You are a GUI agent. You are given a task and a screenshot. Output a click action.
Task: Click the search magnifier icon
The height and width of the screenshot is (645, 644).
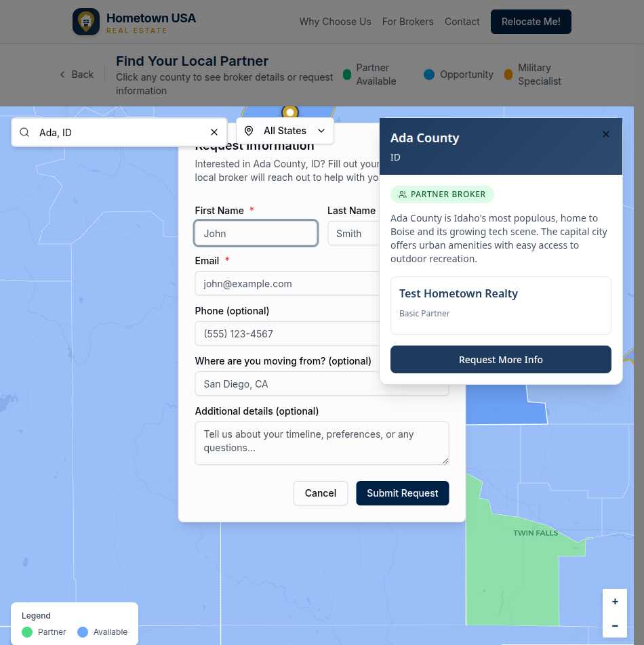point(24,133)
